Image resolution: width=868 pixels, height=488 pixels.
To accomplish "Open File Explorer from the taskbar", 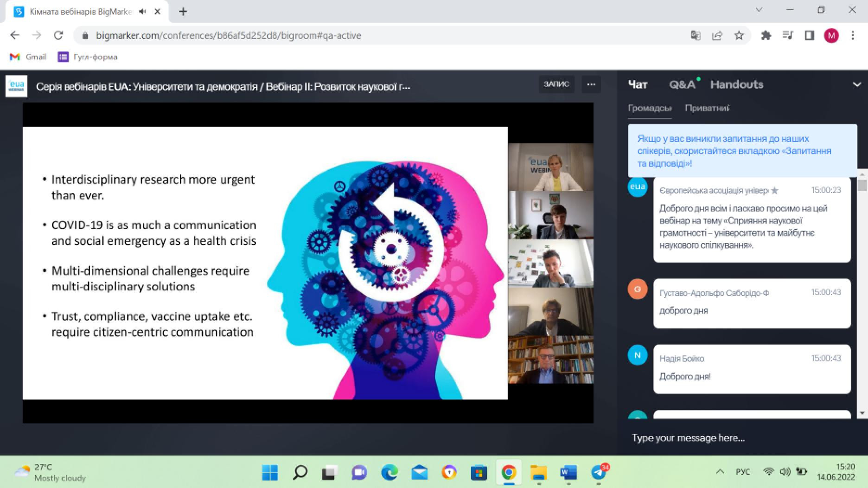I will click(x=539, y=473).
